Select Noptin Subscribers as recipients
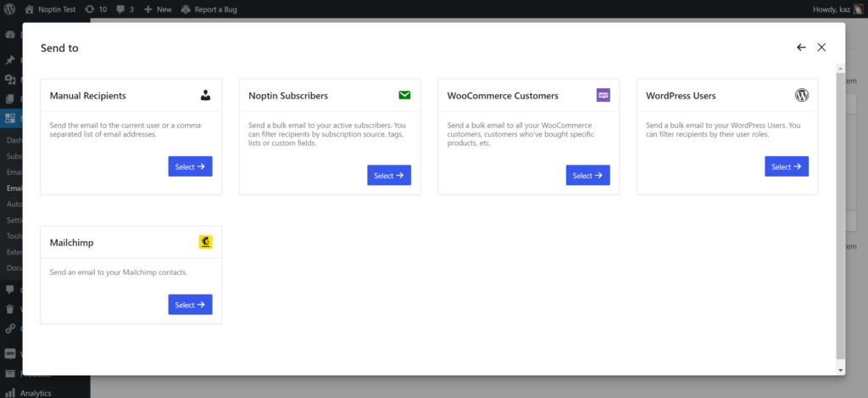Image resolution: width=868 pixels, height=398 pixels. coord(388,176)
